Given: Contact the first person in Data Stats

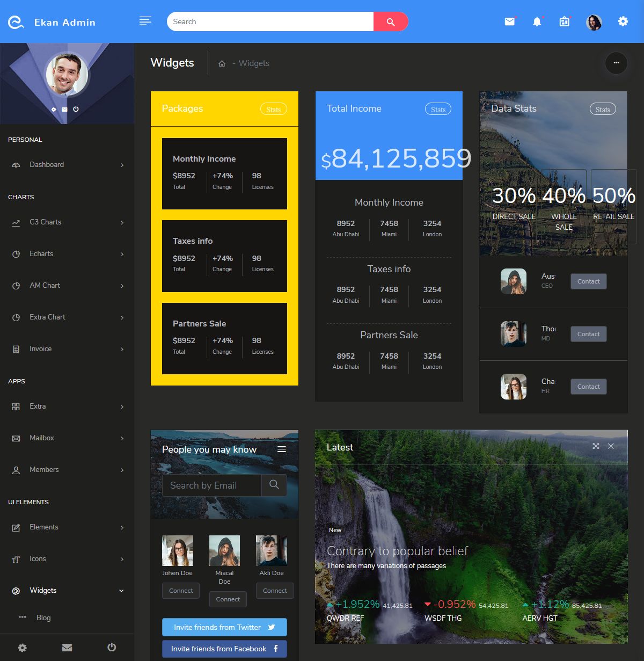Looking at the screenshot, I should point(588,281).
